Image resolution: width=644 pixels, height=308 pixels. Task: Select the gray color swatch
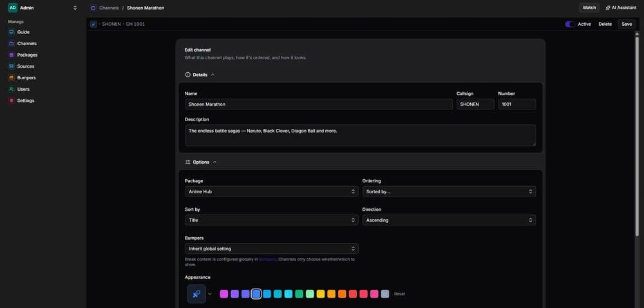pyautogui.click(x=385, y=294)
